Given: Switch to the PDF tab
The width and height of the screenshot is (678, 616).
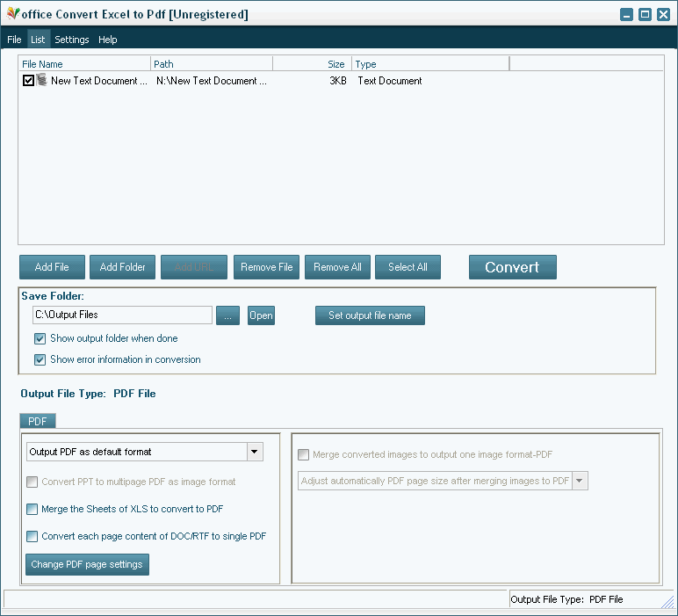Looking at the screenshot, I should [x=37, y=422].
